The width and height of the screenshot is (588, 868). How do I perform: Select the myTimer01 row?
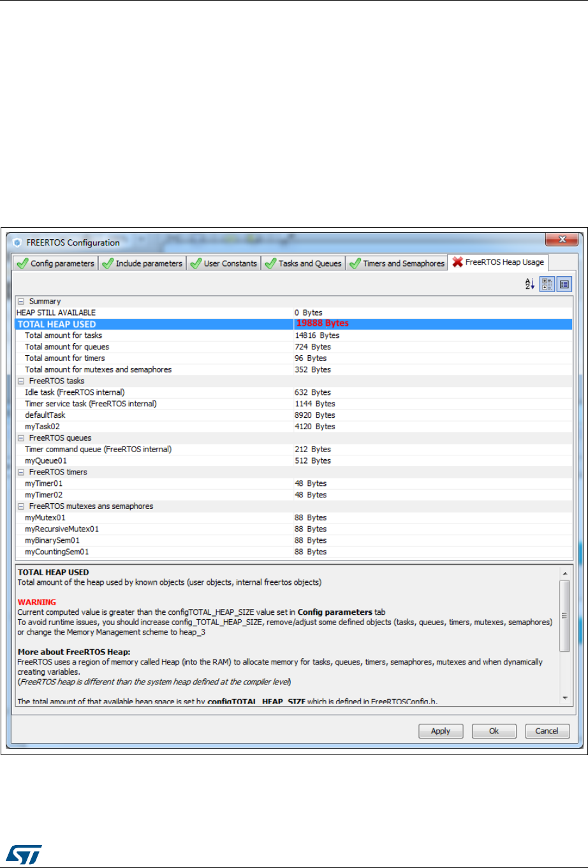coord(294,483)
